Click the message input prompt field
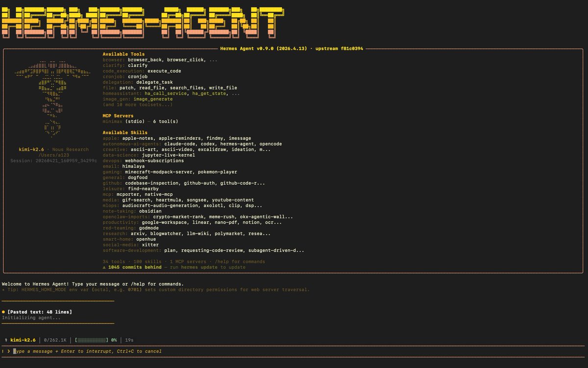This screenshot has width=588, height=368. coord(294,351)
